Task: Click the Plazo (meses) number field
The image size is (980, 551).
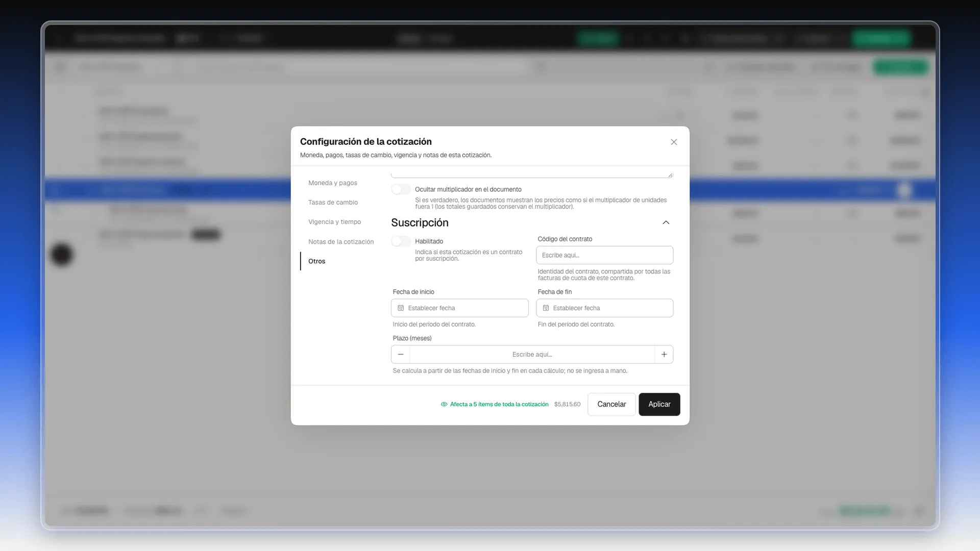Action: click(x=532, y=355)
